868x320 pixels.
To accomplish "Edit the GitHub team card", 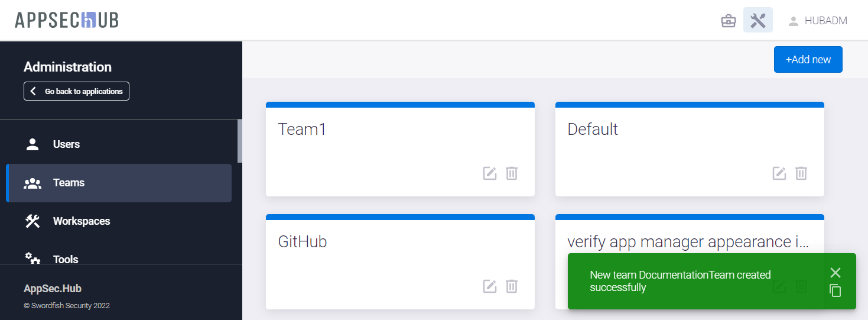I will [x=490, y=286].
